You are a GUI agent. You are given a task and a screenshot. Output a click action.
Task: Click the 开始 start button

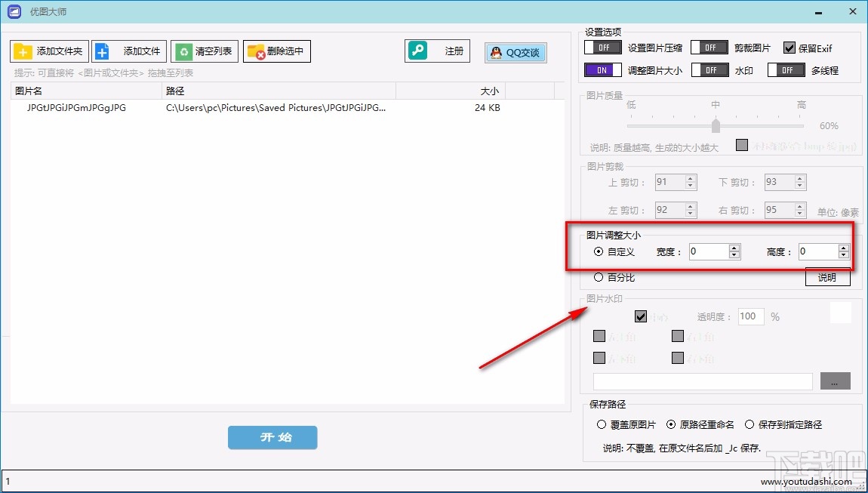(272, 438)
